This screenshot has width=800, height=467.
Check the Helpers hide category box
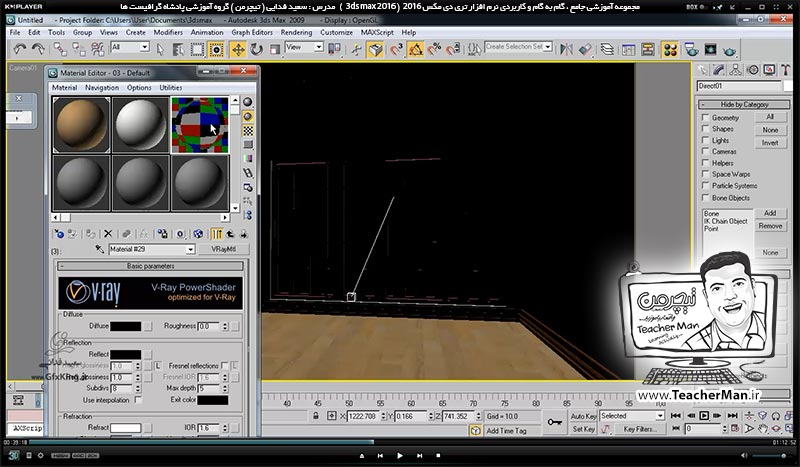pyautogui.click(x=706, y=163)
